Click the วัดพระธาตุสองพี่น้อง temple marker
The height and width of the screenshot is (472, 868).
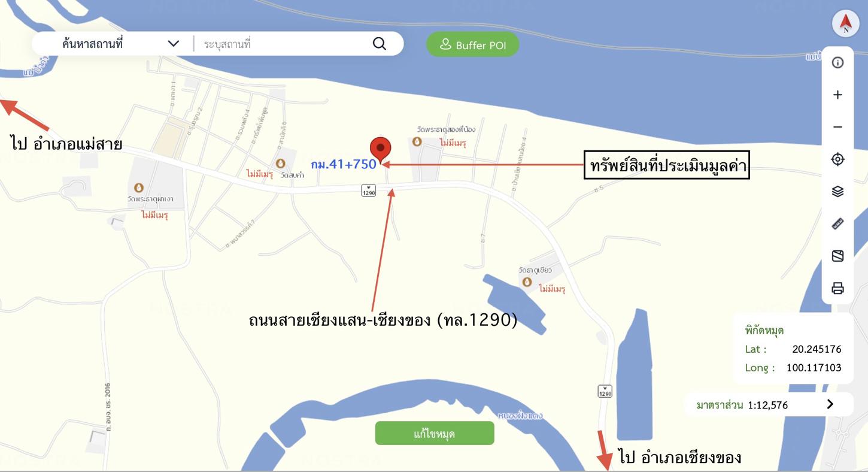(417, 142)
